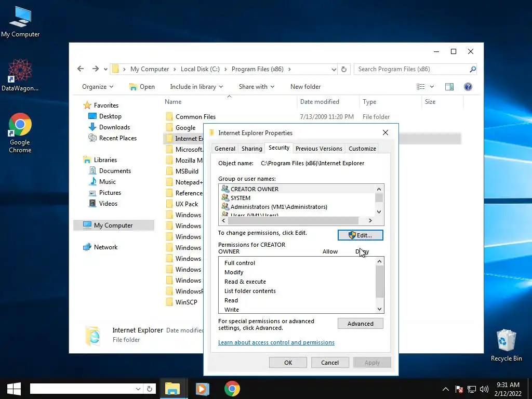Open the media player taskbar icon
The image size is (532, 399).
pyautogui.click(x=202, y=389)
